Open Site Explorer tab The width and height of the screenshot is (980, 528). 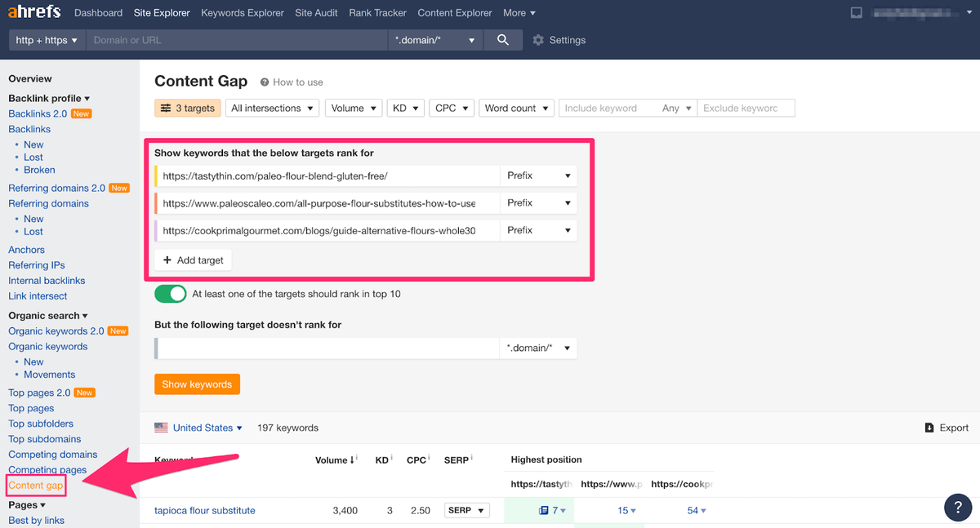click(162, 13)
